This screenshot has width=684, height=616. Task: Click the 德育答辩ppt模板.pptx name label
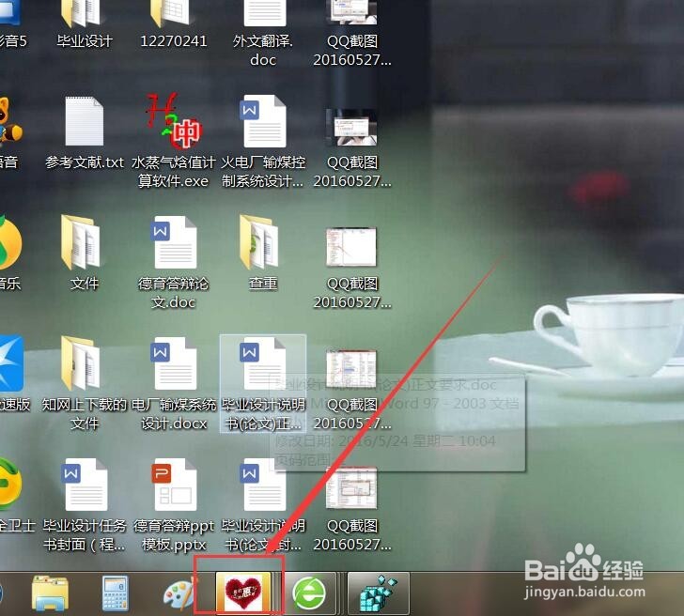[x=174, y=535]
